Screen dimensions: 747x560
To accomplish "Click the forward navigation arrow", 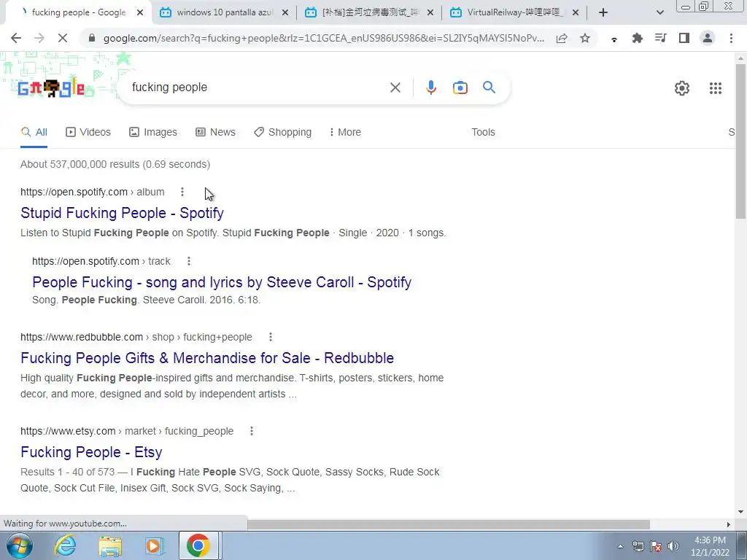I will 39,38.
